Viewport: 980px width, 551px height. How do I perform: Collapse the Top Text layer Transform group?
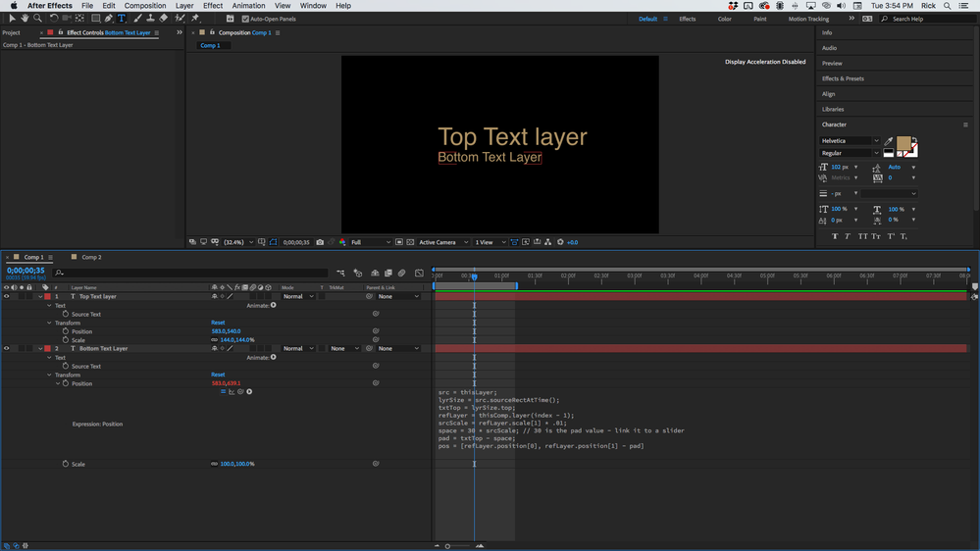(49, 323)
